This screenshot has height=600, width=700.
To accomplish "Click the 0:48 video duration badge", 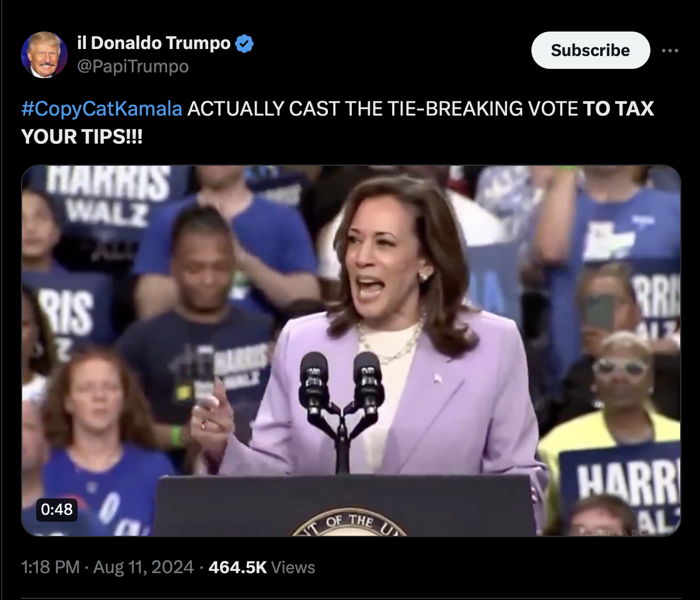I will point(57,510).
